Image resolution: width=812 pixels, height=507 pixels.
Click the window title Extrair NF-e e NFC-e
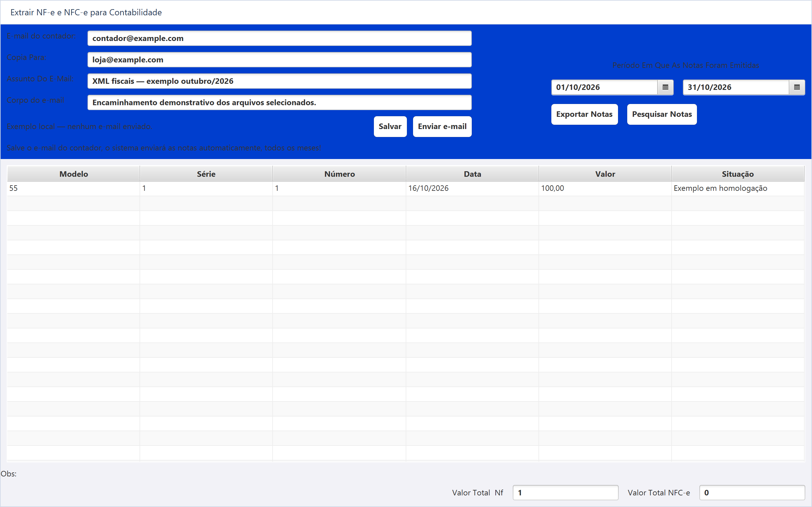(86, 13)
